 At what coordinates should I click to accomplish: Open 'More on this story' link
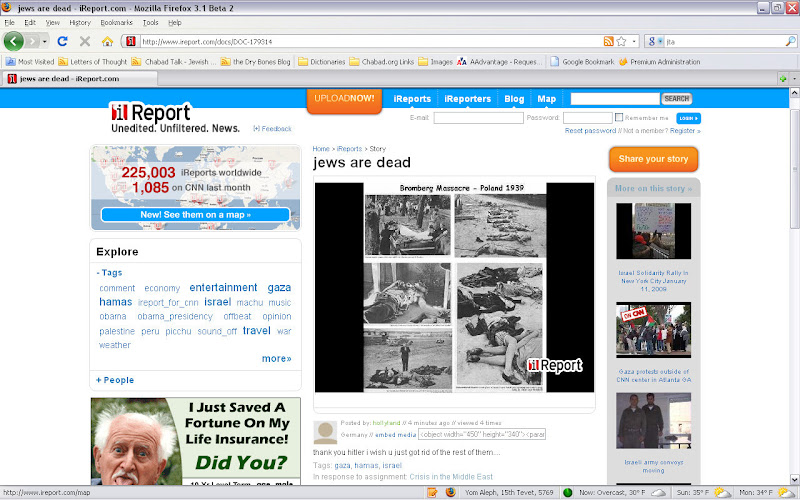pyautogui.click(x=654, y=189)
